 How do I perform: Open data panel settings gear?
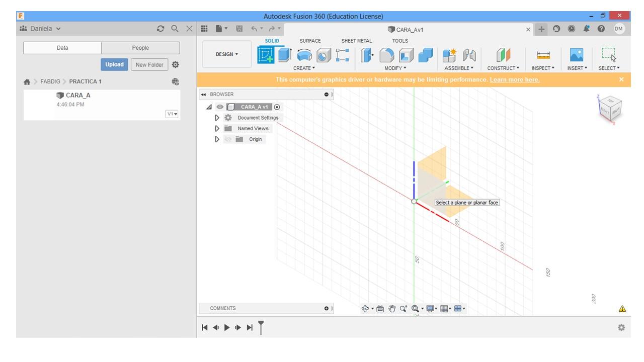(x=176, y=64)
